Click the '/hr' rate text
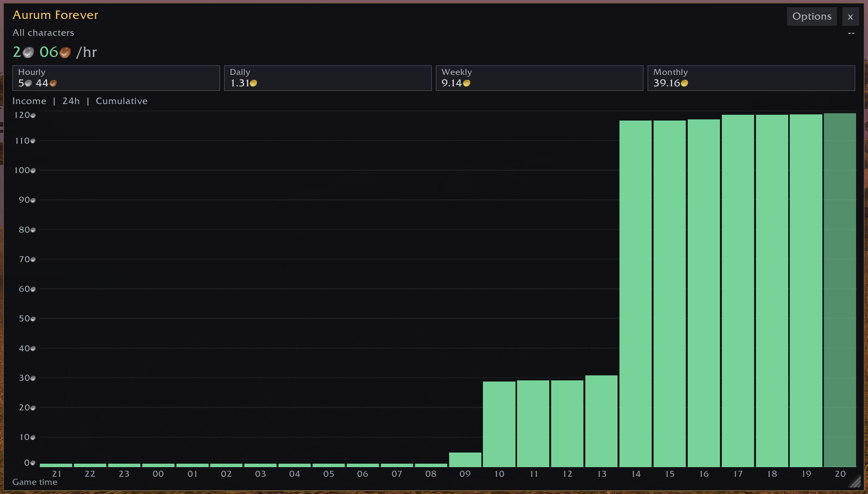 point(86,52)
